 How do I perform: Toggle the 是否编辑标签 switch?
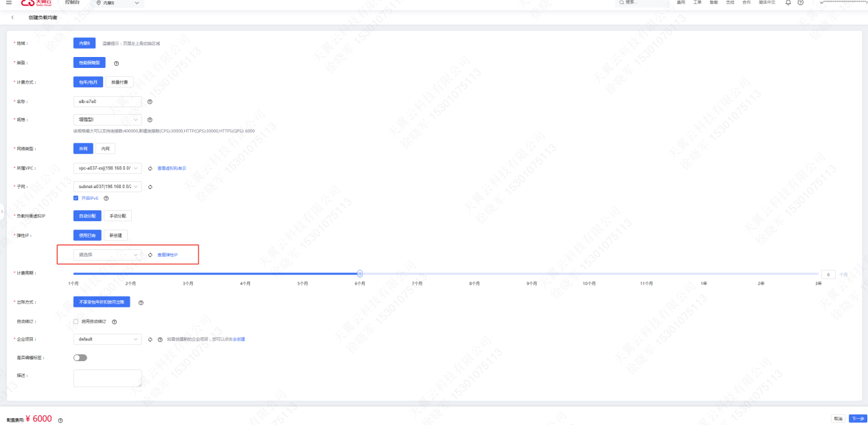pos(80,358)
